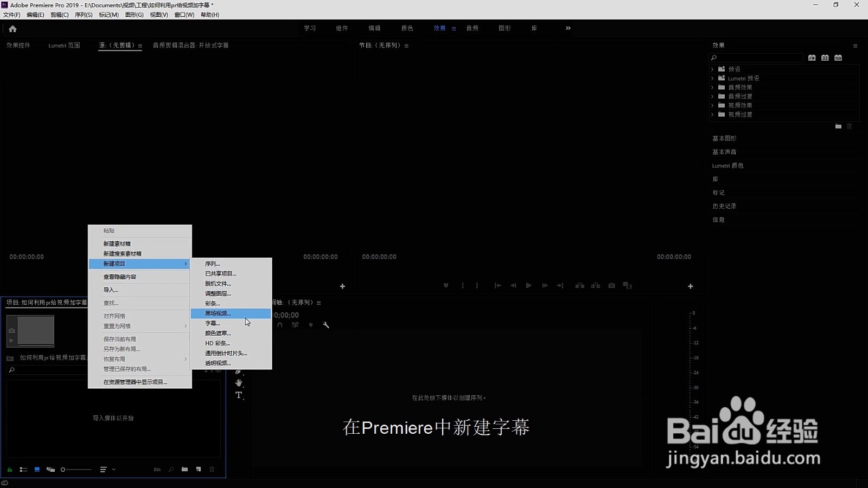Viewport: 868px width, 488px height.
Task: Click the Home icon
Action: pos(12,29)
